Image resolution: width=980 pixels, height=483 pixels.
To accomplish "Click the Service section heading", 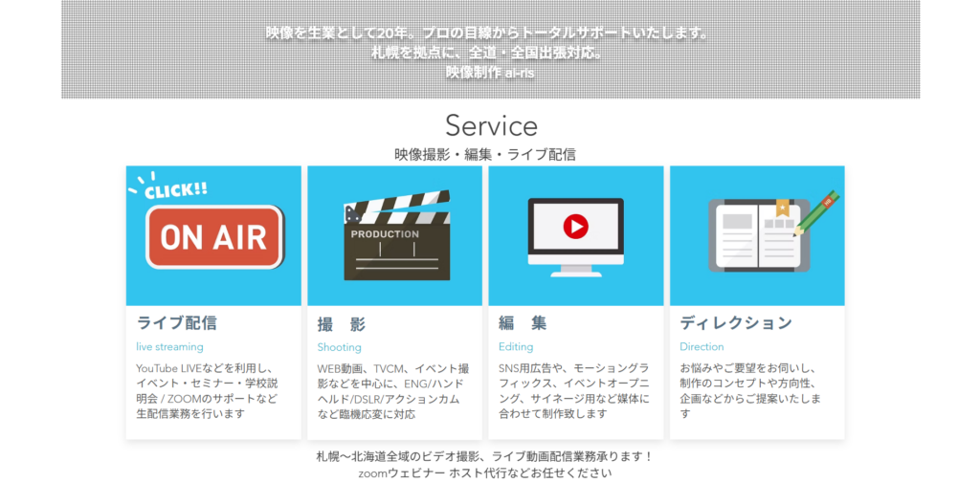I will coord(491,125).
